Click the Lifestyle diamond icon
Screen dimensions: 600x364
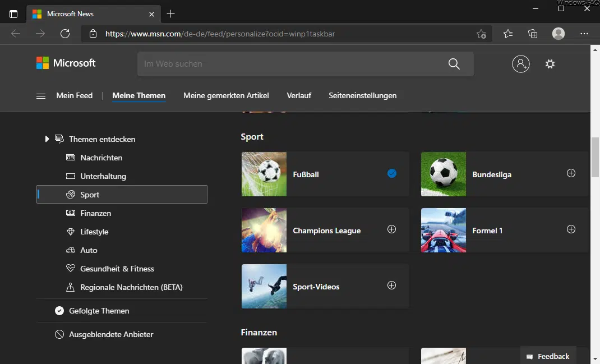tap(71, 232)
